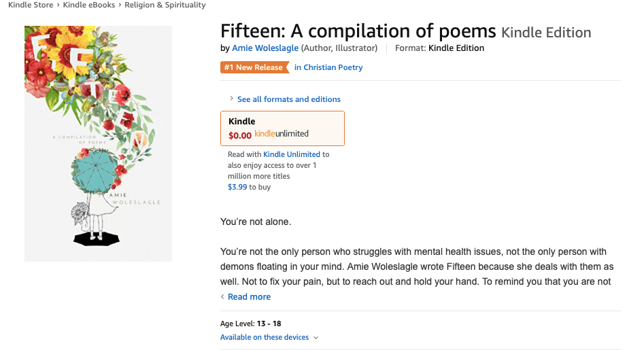Open Religion & Spirituality category breadcrumb

[165, 5]
